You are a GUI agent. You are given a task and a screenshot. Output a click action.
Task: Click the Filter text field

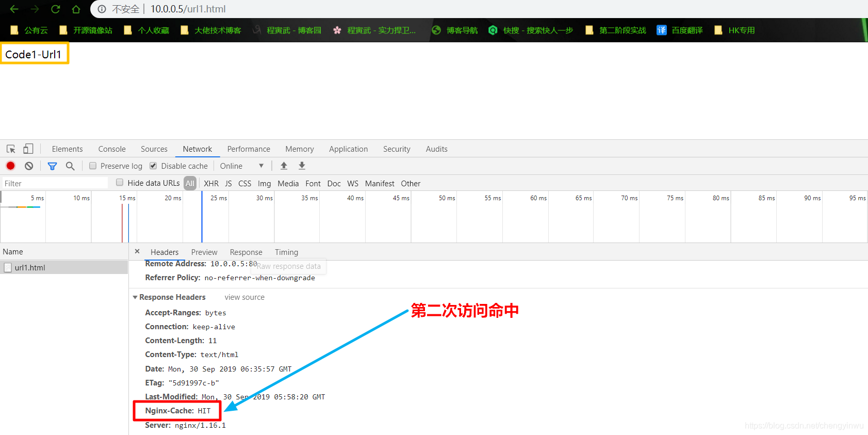pyautogui.click(x=55, y=183)
